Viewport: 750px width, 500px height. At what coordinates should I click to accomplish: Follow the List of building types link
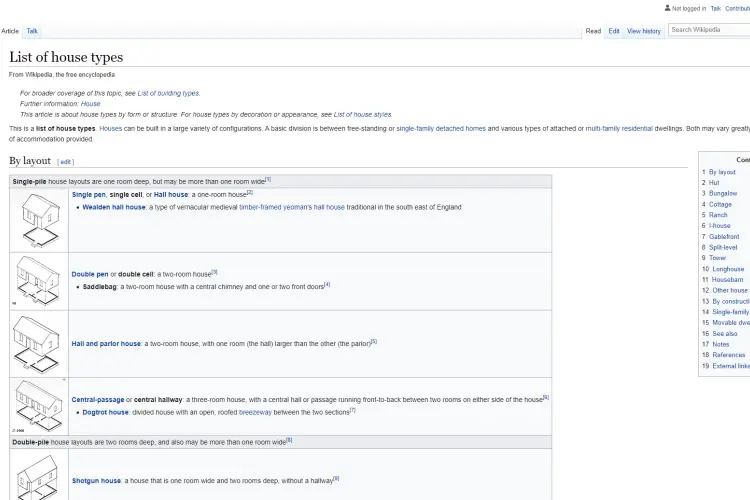tap(168, 93)
